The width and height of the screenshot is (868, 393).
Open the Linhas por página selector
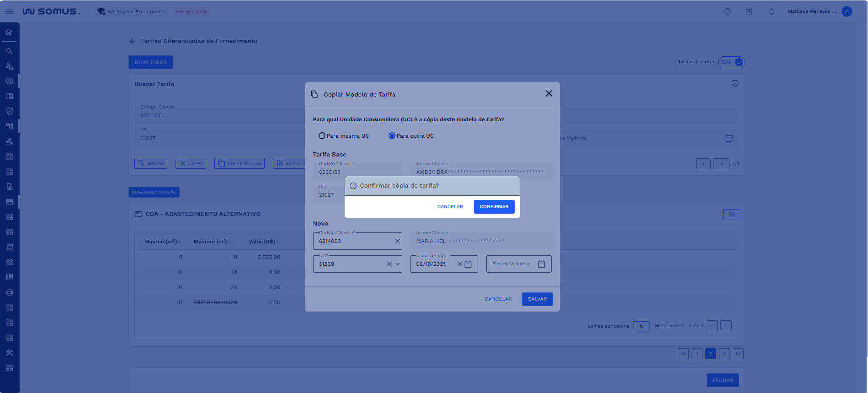click(x=641, y=326)
